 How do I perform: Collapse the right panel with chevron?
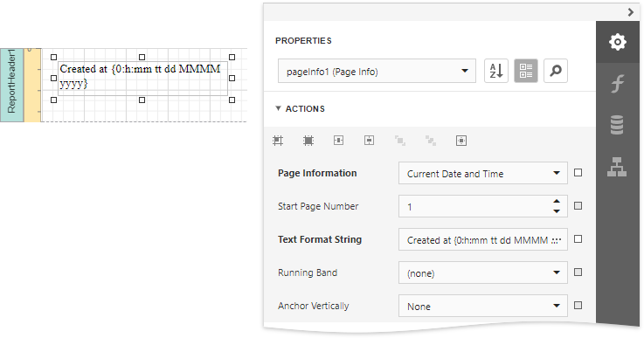click(x=631, y=12)
